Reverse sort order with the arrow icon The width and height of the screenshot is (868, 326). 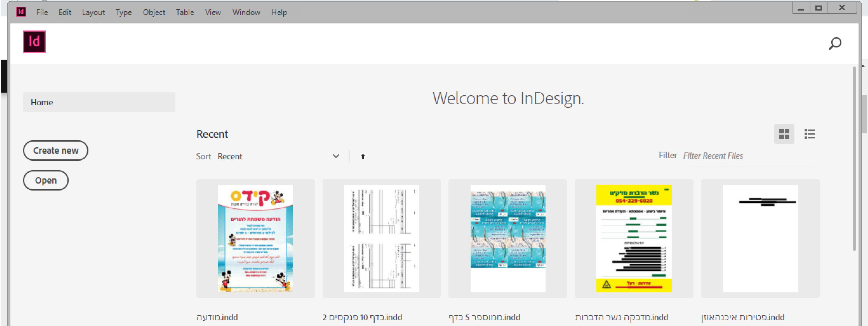pyautogui.click(x=363, y=156)
